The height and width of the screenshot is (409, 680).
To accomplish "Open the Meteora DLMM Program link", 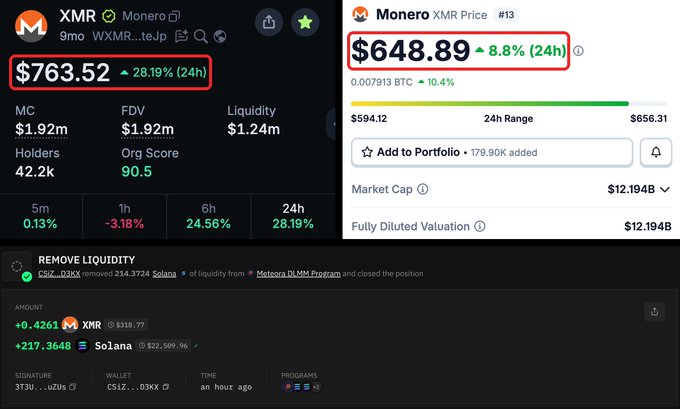I will [x=298, y=274].
